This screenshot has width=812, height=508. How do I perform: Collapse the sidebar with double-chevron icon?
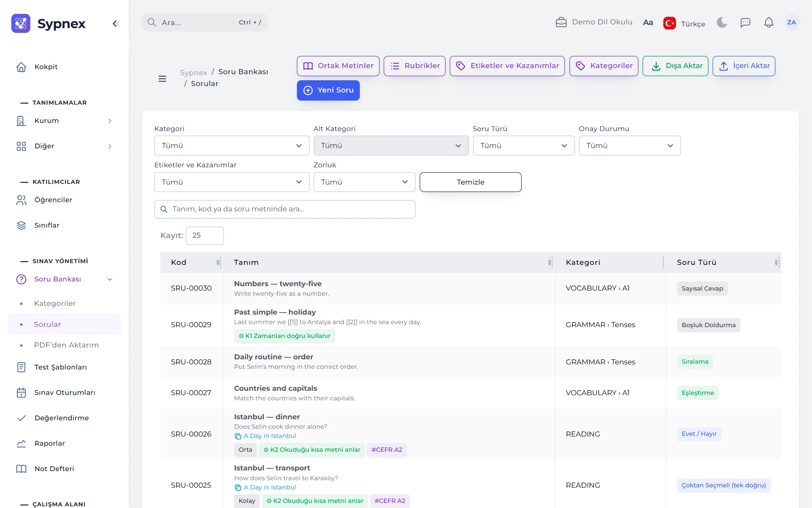tap(116, 23)
